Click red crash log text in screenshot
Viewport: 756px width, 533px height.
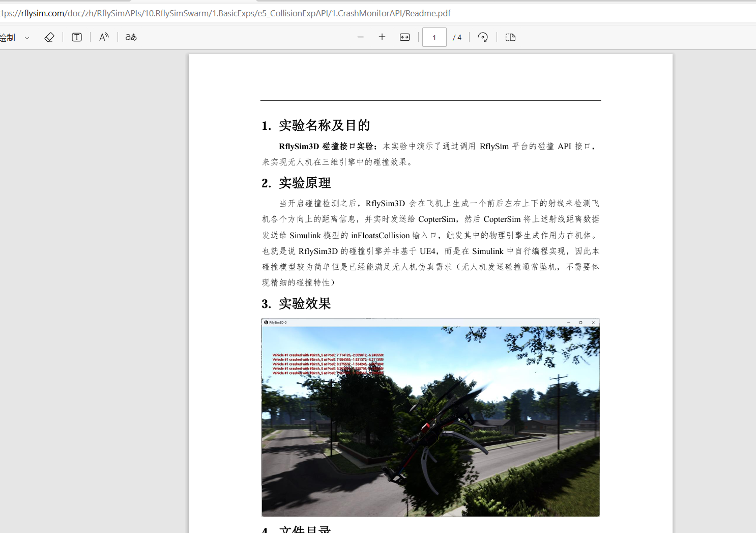(x=328, y=364)
